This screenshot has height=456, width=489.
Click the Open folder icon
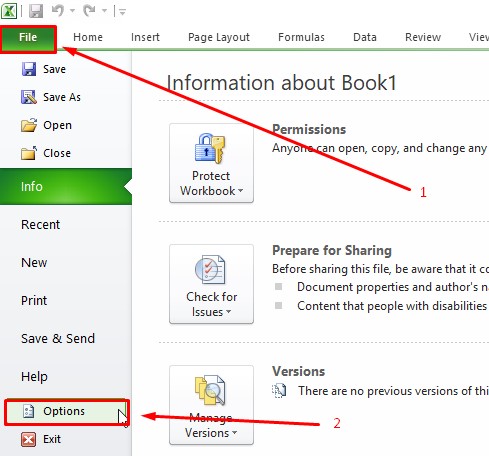click(x=29, y=125)
